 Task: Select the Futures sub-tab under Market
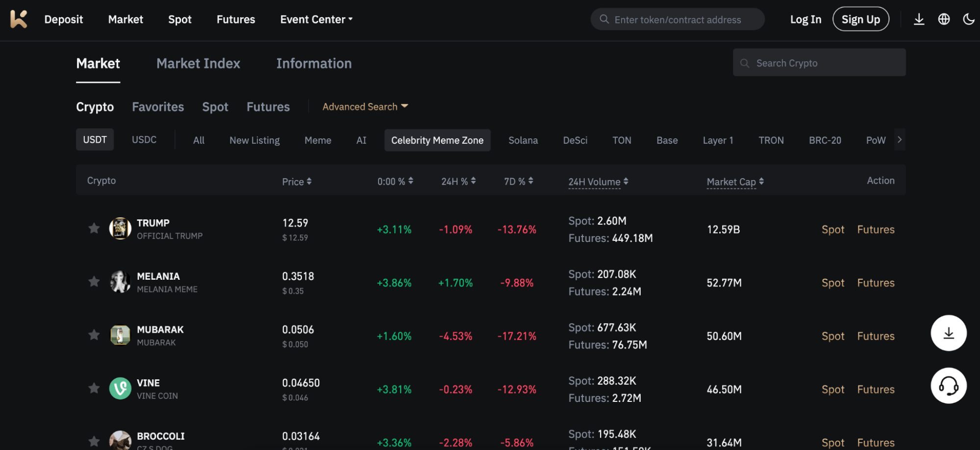coord(268,107)
